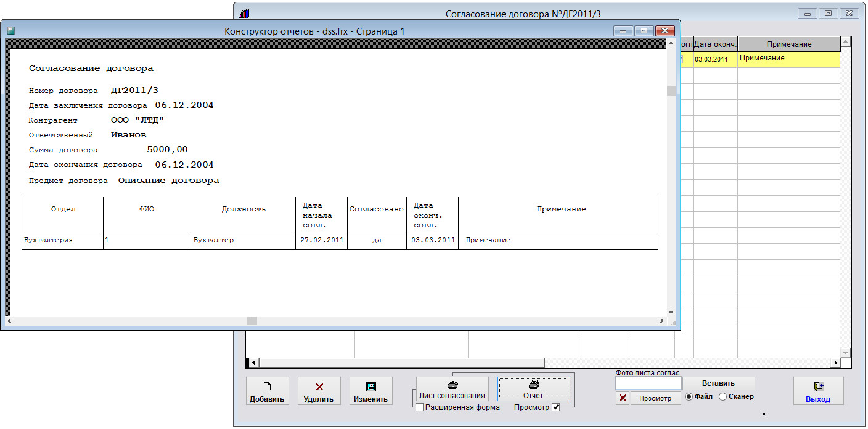Select the Файл radio option
This screenshot has width=868, height=429.
coord(689,397)
